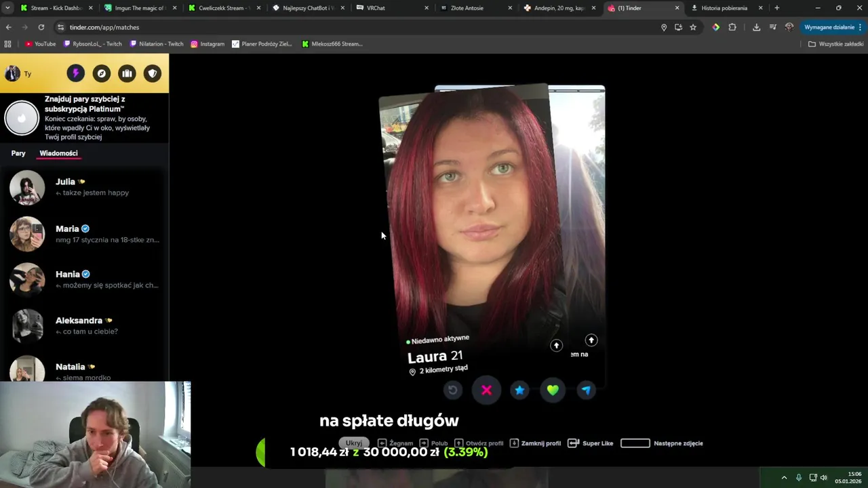Open the Planer Podróży bookmark
Screen dimensions: 868x488
(x=262, y=44)
